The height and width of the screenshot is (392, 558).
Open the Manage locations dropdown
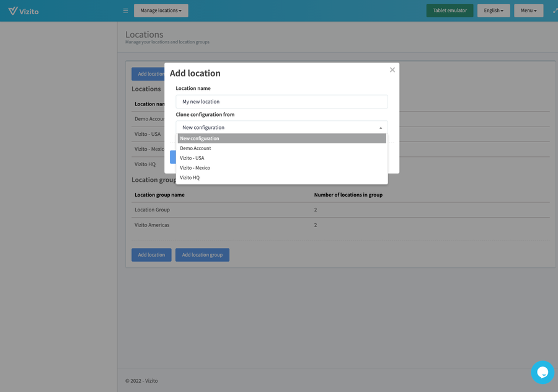[x=161, y=11]
